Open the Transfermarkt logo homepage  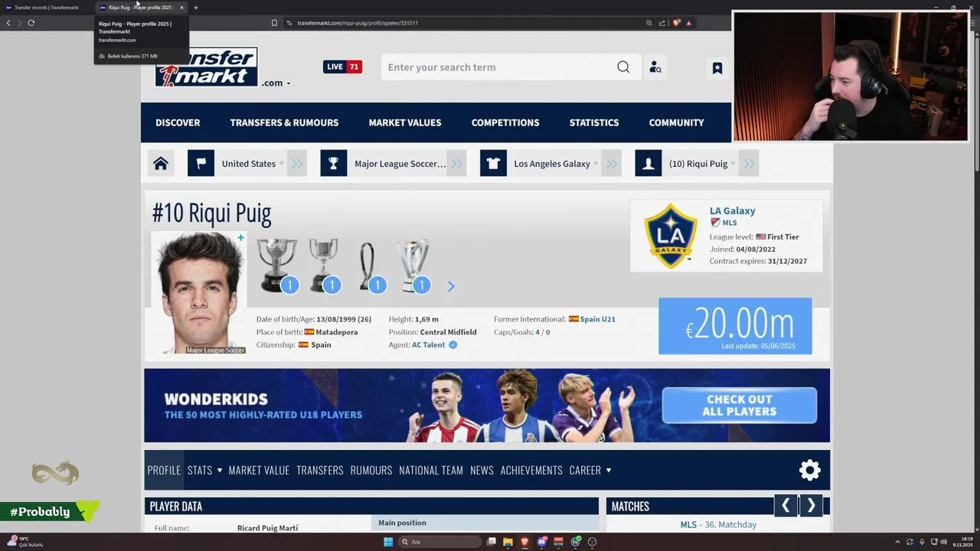pyautogui.click(x=207, y=67)
